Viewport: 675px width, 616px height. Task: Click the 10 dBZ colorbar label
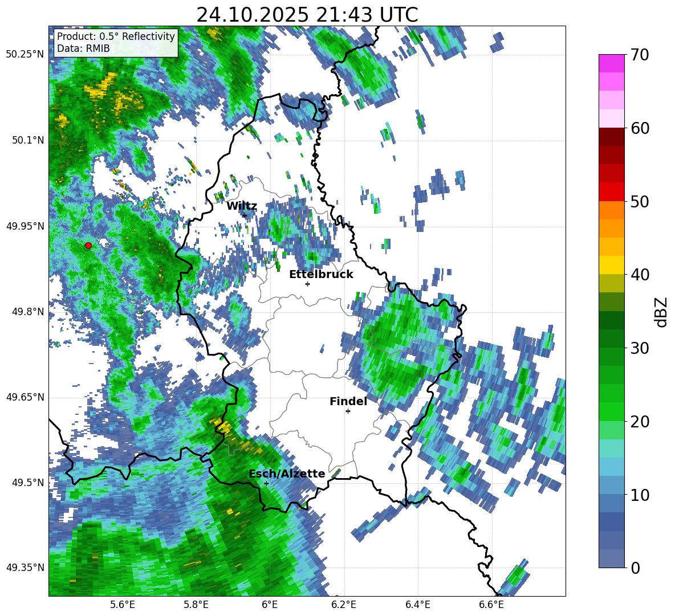[640, 495]
